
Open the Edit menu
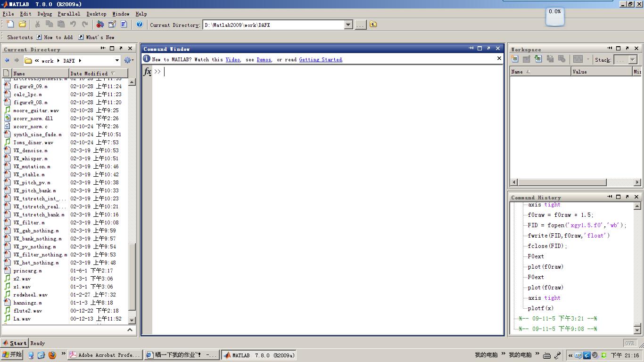[x=26, y=14]
